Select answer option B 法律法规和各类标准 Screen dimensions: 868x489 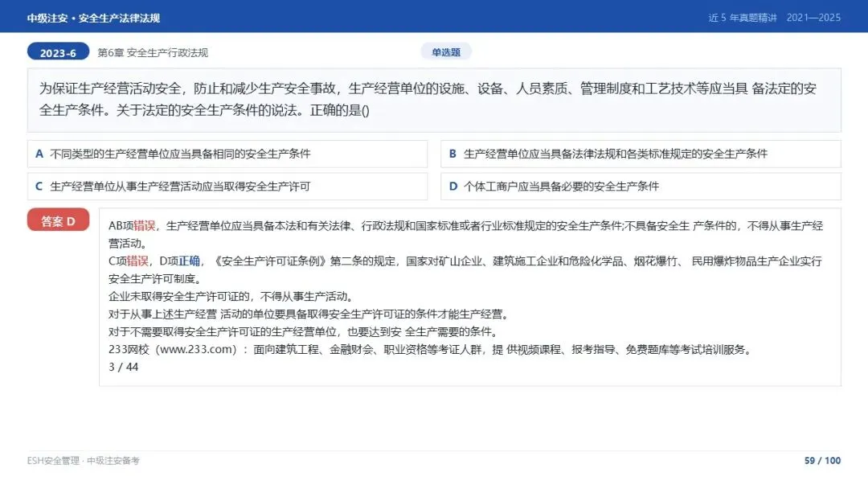coord(641,154)
